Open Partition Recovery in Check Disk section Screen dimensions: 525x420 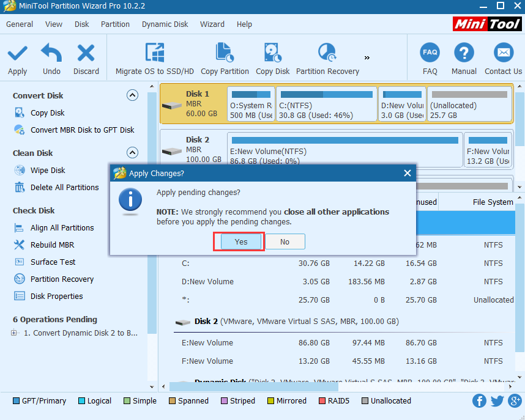[x=62, y=279]
